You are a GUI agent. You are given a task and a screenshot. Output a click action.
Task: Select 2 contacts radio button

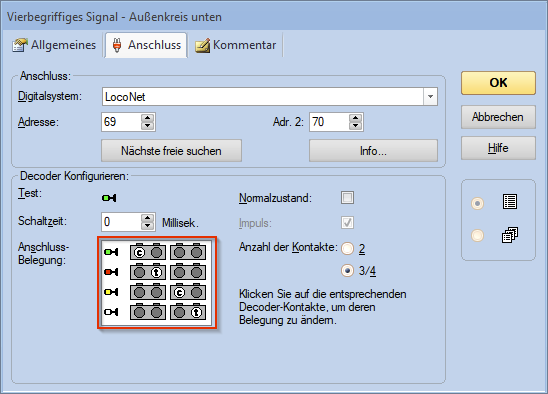347,249
